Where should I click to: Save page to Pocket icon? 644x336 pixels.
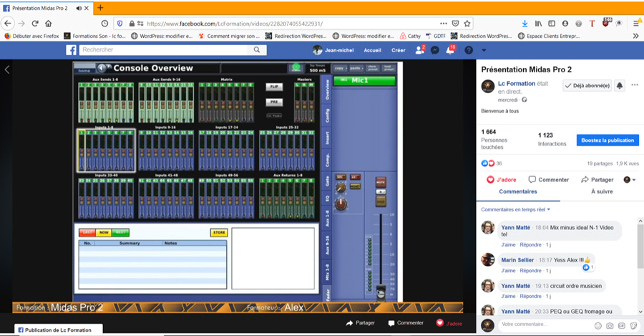(x=455, y=24)
